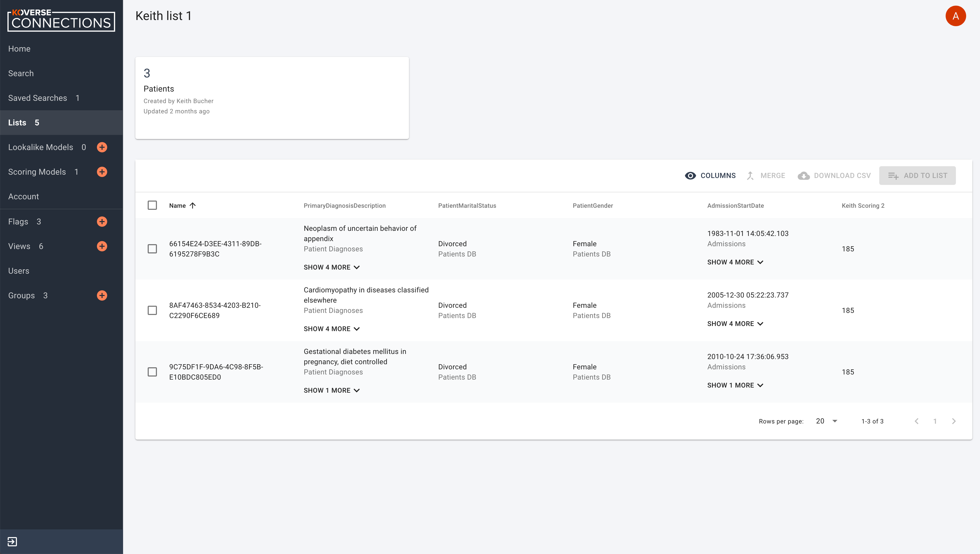Expand Show 1 More under 2010-10-24 admission

735,385
